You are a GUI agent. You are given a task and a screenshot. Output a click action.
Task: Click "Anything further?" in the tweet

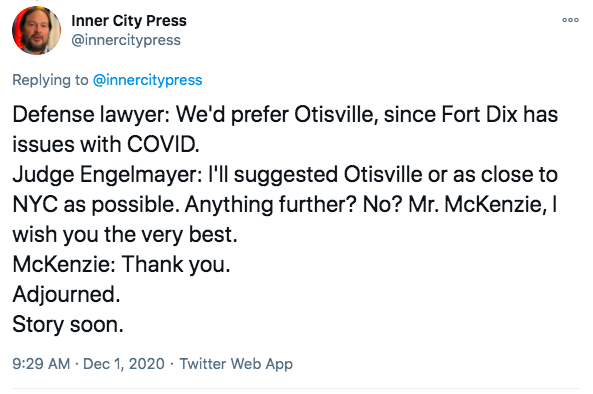pos(271,205)
